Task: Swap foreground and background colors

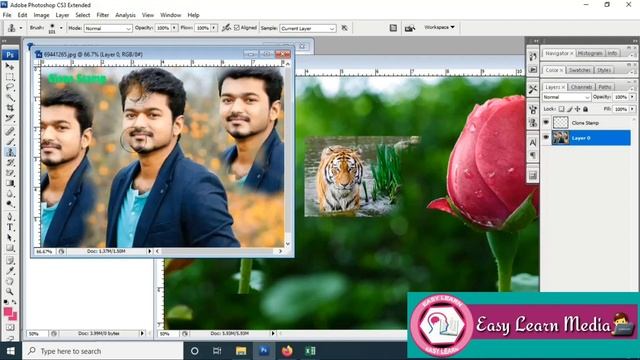Action: 14,302
